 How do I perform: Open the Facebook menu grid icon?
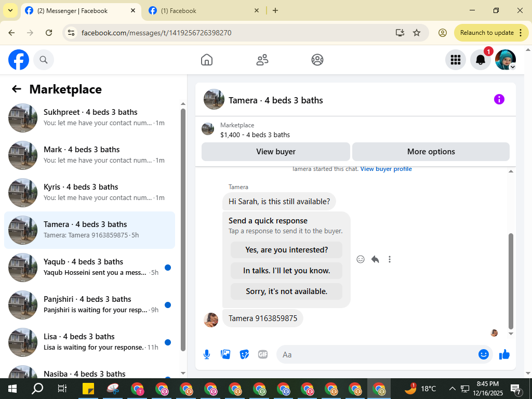(x=455, y=60)
